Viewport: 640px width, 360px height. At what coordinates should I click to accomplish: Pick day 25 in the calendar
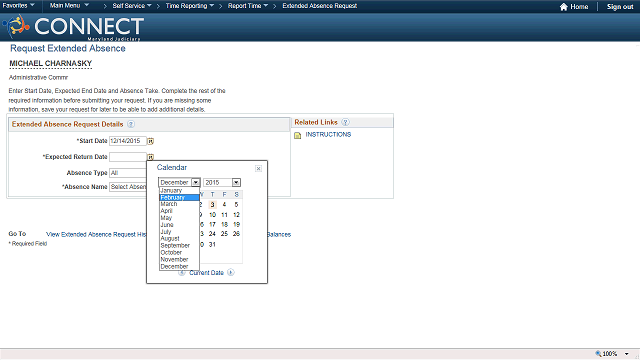(x=224, y=234)
